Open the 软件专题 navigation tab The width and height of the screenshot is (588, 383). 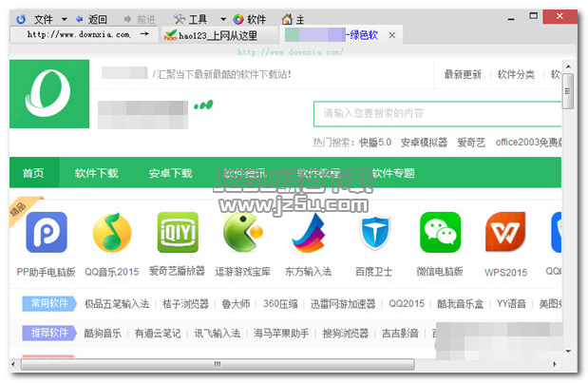click(x=393, y=173)
